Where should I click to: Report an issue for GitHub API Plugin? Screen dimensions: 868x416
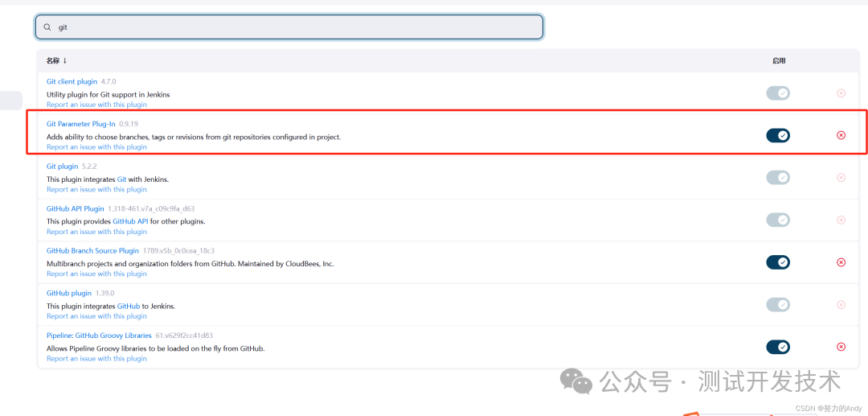tap(97, 232)
